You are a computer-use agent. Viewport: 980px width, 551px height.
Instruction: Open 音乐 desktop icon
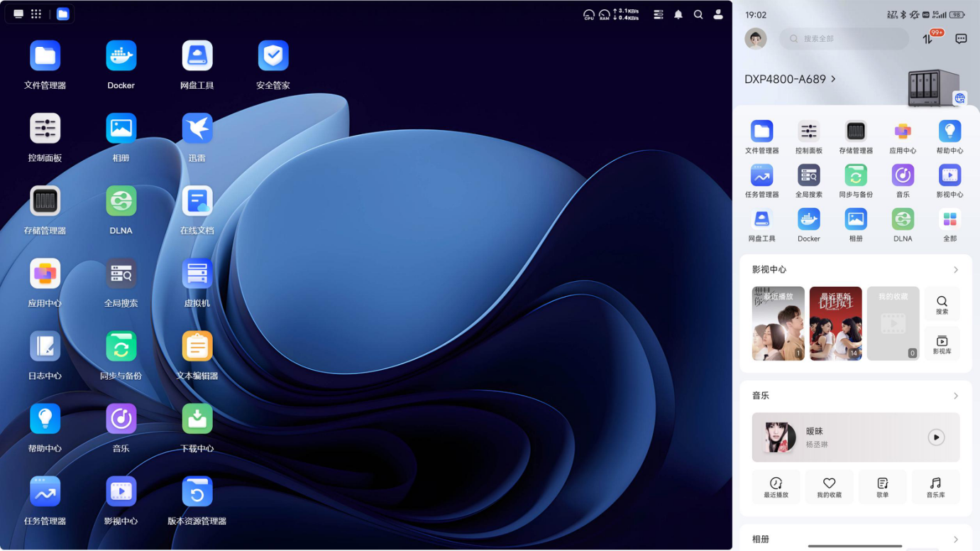(x=121, y=419)
